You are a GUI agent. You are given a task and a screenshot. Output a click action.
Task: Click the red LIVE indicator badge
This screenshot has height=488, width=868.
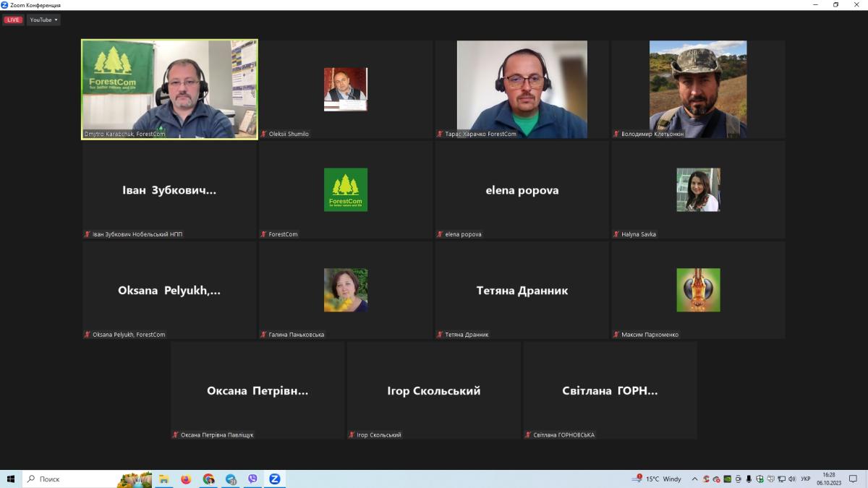click(13, 20)
